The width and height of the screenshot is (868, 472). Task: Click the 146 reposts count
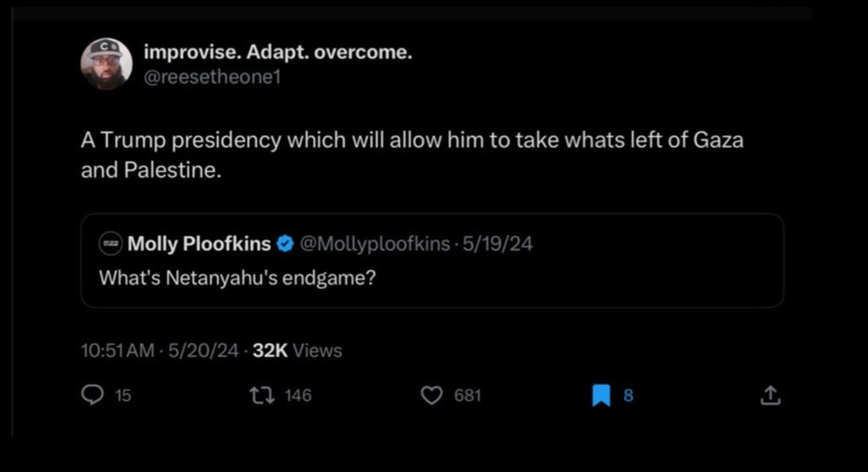tap(298, 395)
